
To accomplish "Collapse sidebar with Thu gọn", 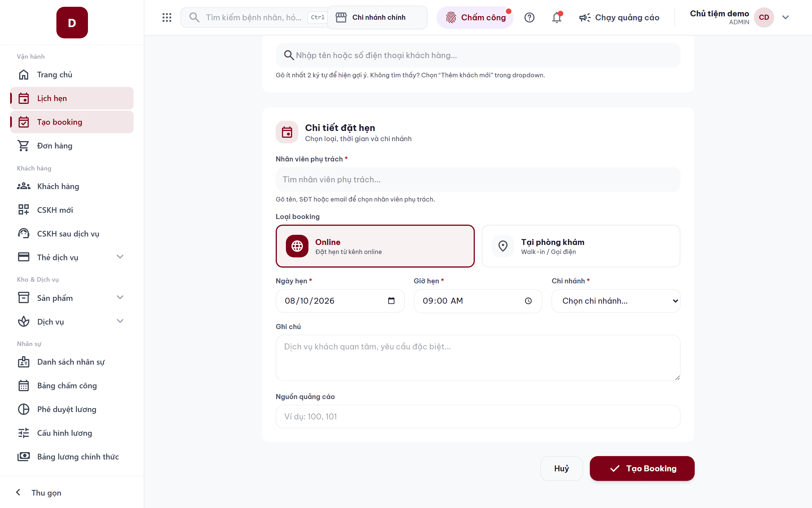I will pos(39,492).
